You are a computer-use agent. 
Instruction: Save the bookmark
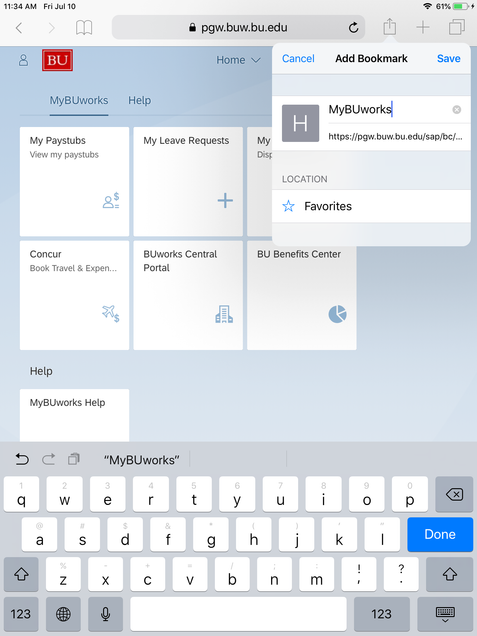coord(449,58)
